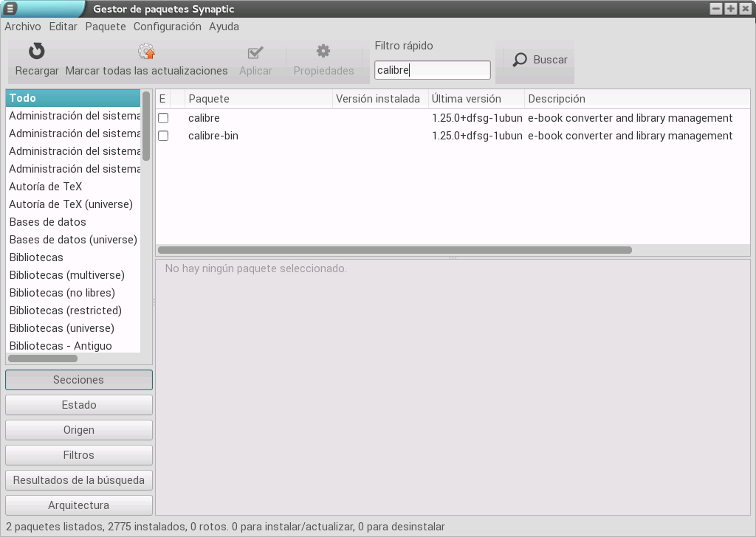
Task: Open Propiedades gear icon
Action: click(x=323, y=52)
